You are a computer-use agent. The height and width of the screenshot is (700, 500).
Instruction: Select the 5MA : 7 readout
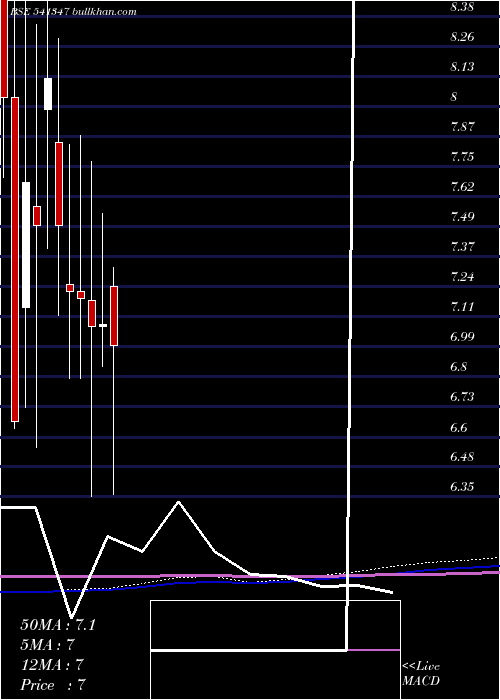coord(48,644)
